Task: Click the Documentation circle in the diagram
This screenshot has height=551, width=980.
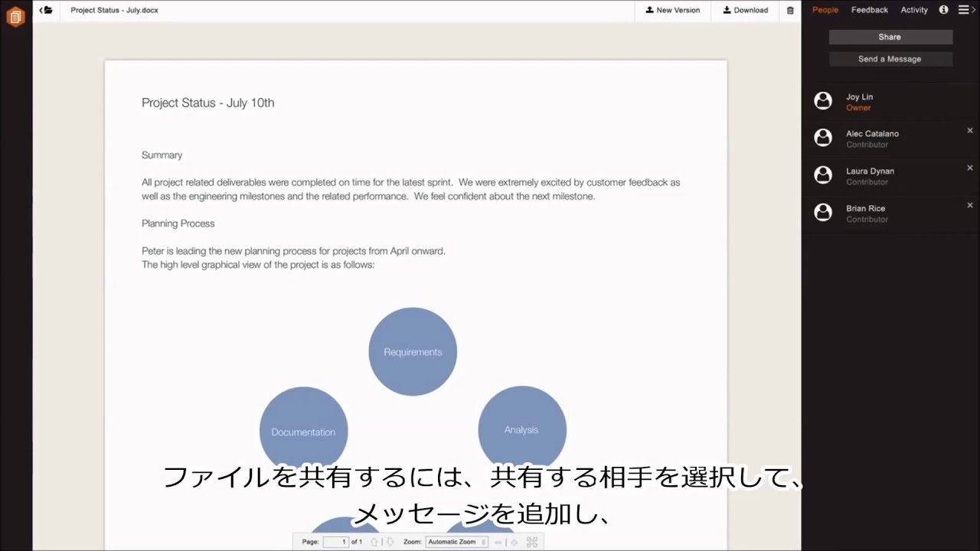Action: point(303,432)
